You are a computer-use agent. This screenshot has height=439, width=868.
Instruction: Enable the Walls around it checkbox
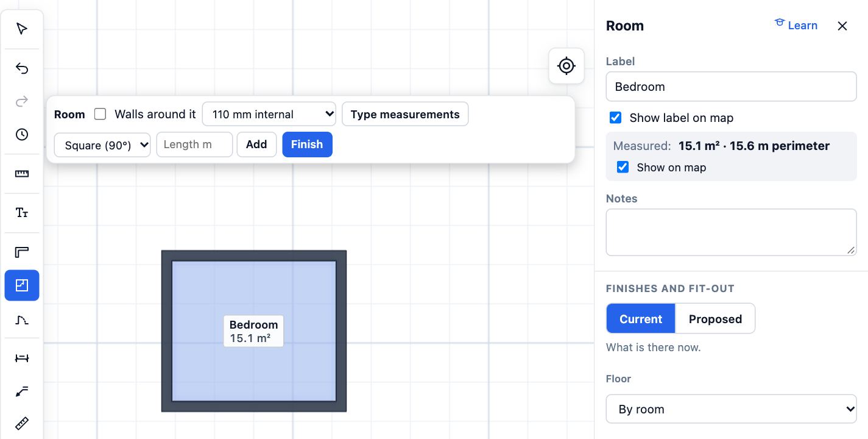tap(101, 114)
